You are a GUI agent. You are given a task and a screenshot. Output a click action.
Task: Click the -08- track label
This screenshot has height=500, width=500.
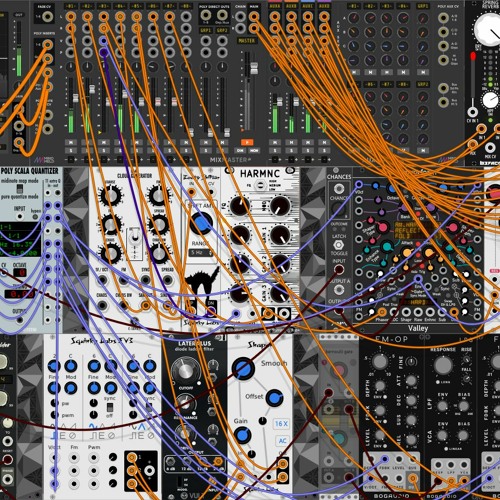coord(186,6)
